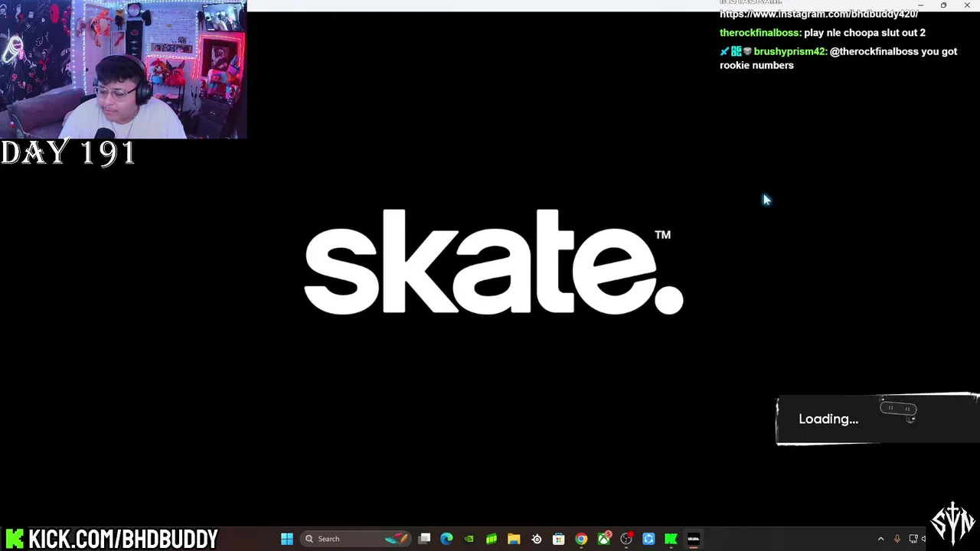Open the Instagram bhdbuddy420 link in chat

[818, 14]
